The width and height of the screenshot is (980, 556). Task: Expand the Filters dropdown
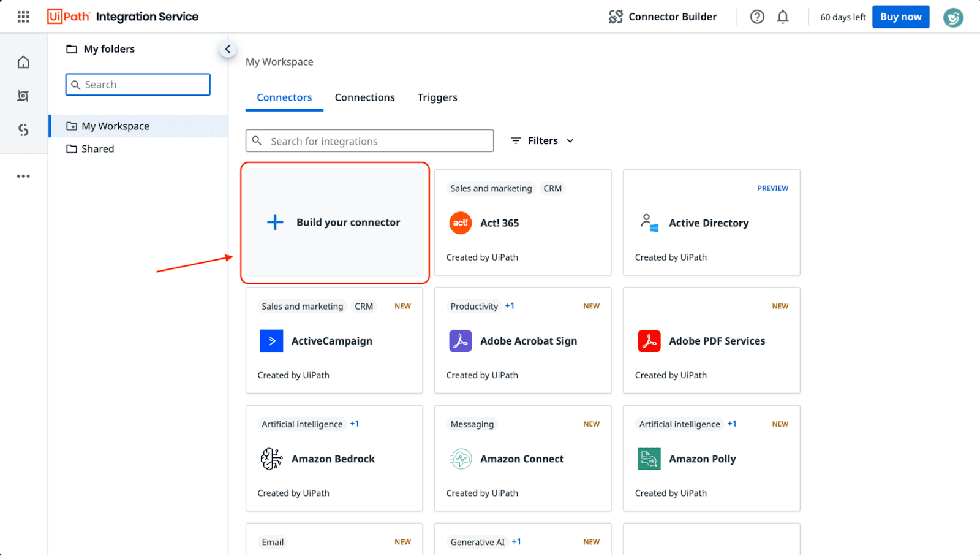tap(543, 141)
